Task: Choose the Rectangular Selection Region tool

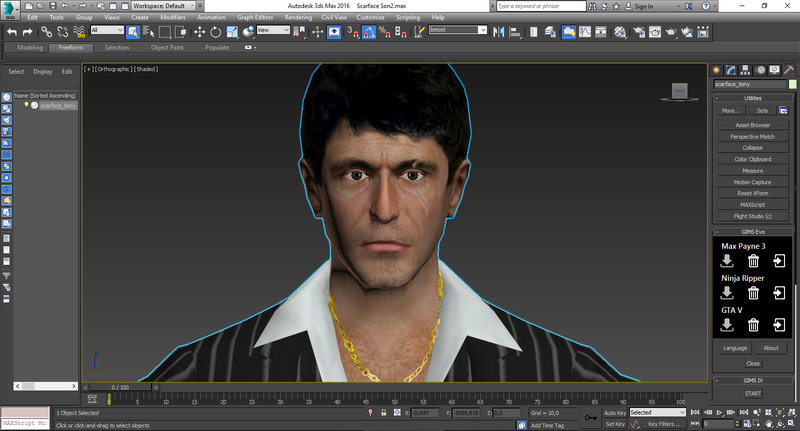Action: (165, 32)
